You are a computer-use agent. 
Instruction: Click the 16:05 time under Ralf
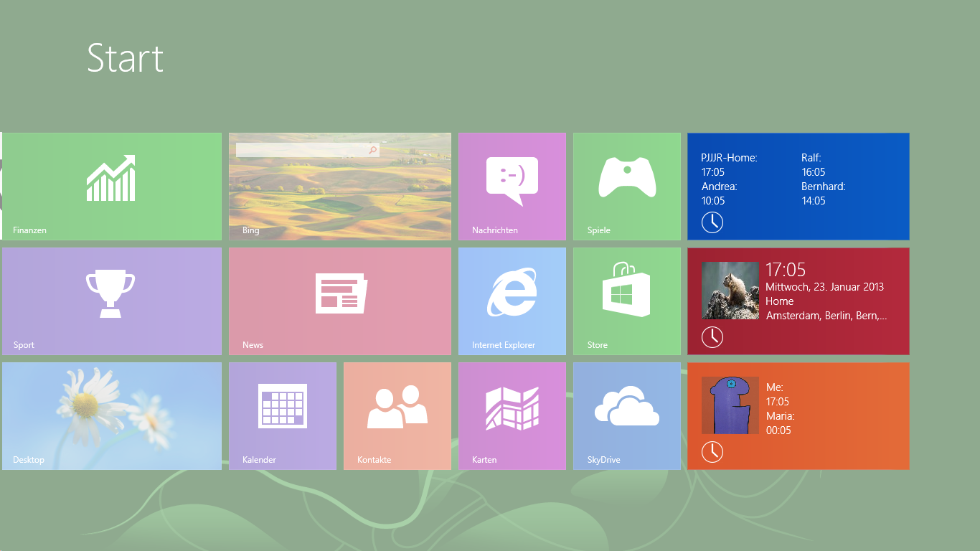(814, 172)
